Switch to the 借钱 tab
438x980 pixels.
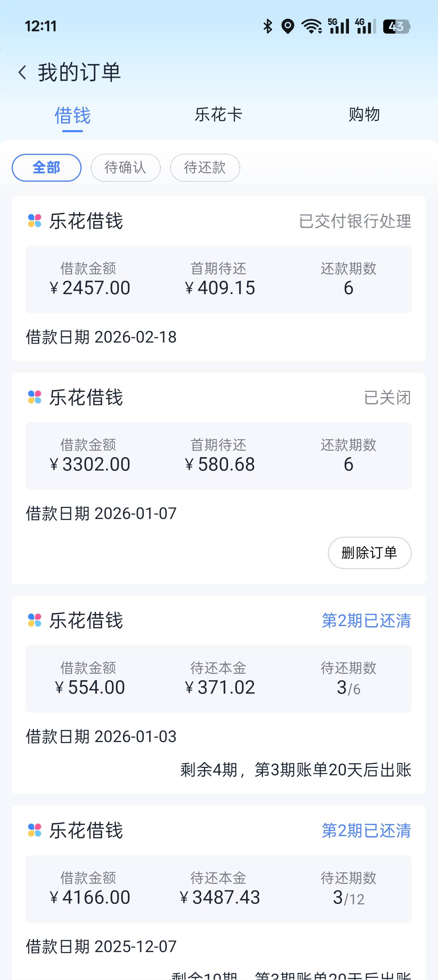point(73,115)
